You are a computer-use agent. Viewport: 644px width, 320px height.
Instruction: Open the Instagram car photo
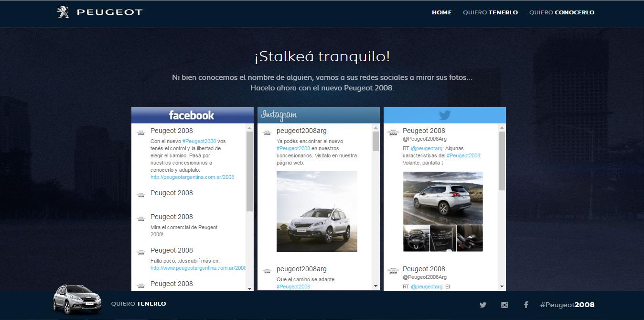coord(317,211)
